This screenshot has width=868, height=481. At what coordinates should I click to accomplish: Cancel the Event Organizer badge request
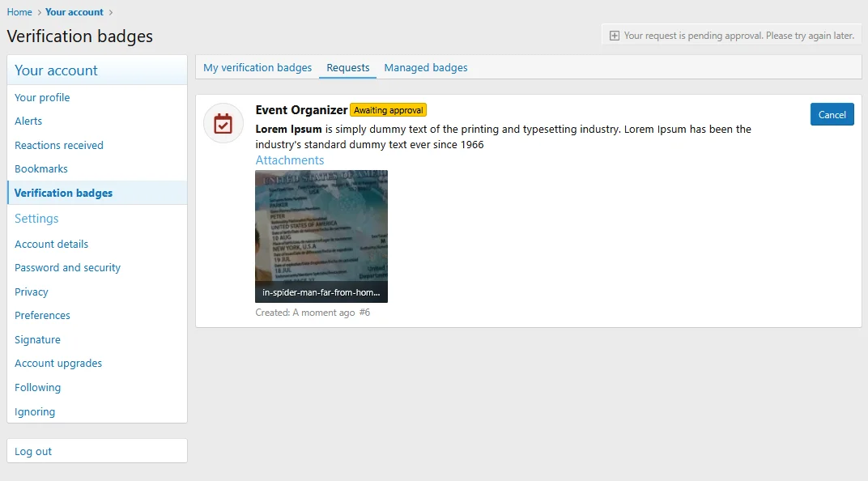[x=832, y=114]
